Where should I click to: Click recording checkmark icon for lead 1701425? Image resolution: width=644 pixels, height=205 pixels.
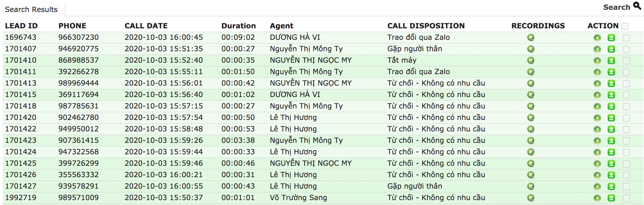point(530,164)
